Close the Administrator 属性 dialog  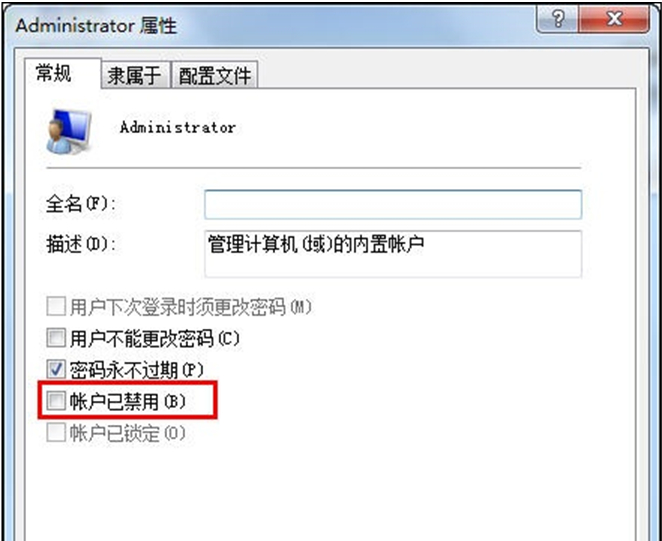point(614,19)
